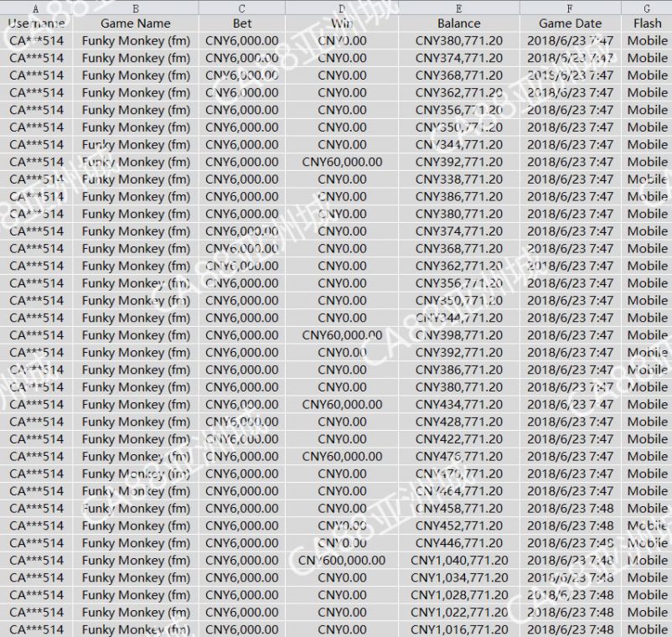
Task: Click column E header letter
Action: point(459,8)
